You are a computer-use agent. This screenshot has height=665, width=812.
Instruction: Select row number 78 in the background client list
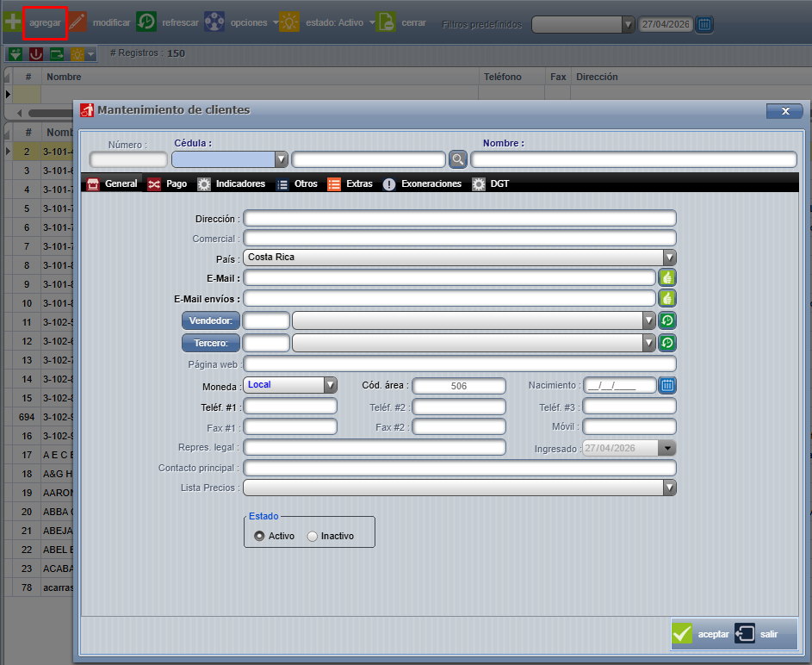(39, 587)
